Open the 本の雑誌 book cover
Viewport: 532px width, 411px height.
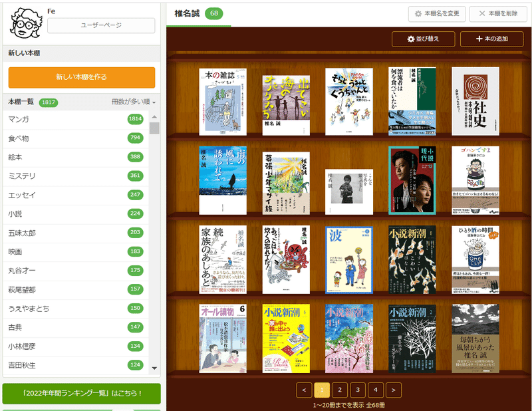tap(223, 102)
